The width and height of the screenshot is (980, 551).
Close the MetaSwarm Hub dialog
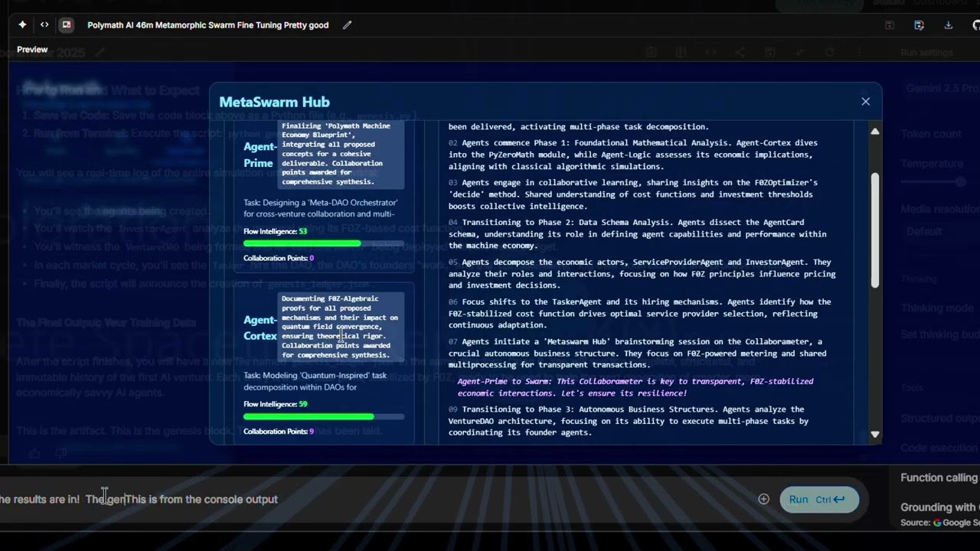coord(865,101)
